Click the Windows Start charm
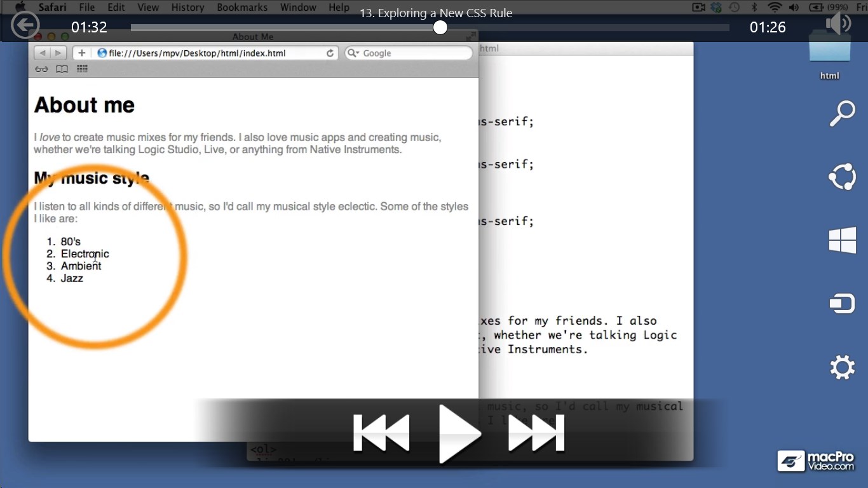Screen dimensions: 868x488 click(842, 240)
